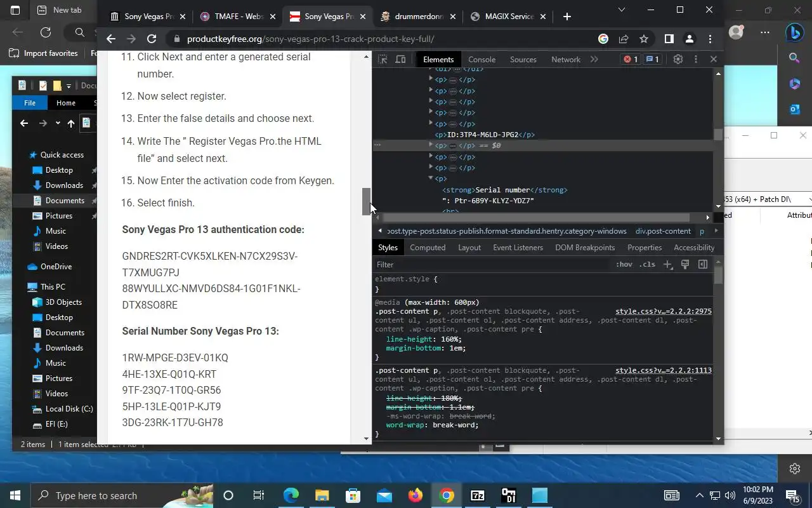Open the Bing icon in Edge

coord(795,32)
